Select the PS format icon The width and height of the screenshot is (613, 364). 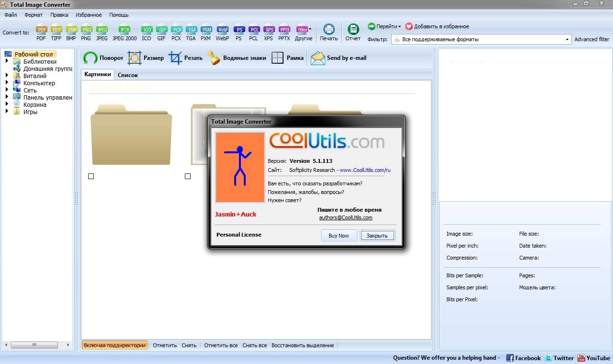tap(238, 32)
